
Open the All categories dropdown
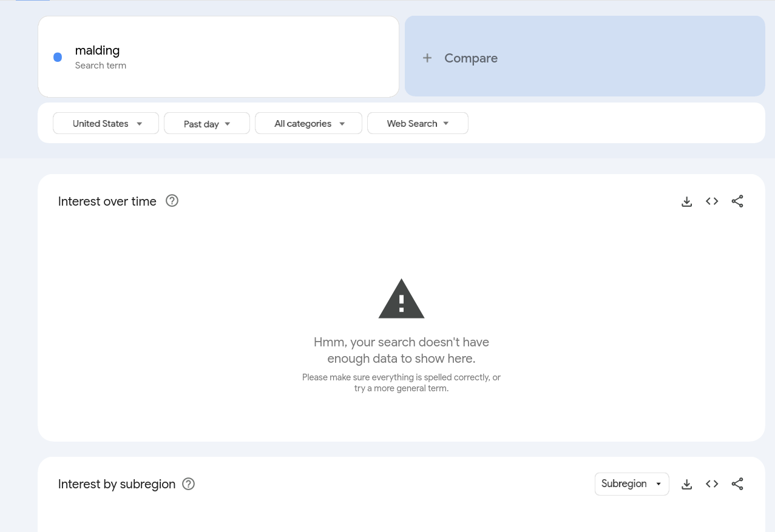click(308, 123)
